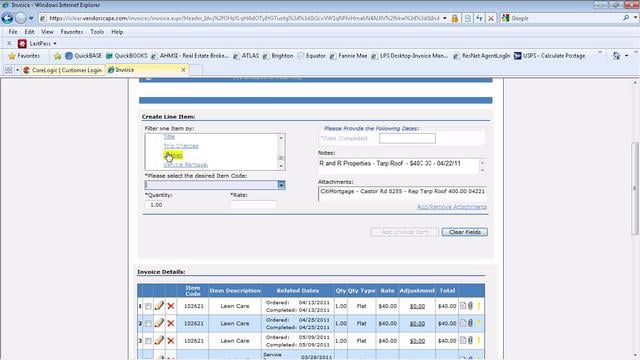Open QuickBOOKS favorite link
This screenshot has width=640, height=360.
click(127, 56)
